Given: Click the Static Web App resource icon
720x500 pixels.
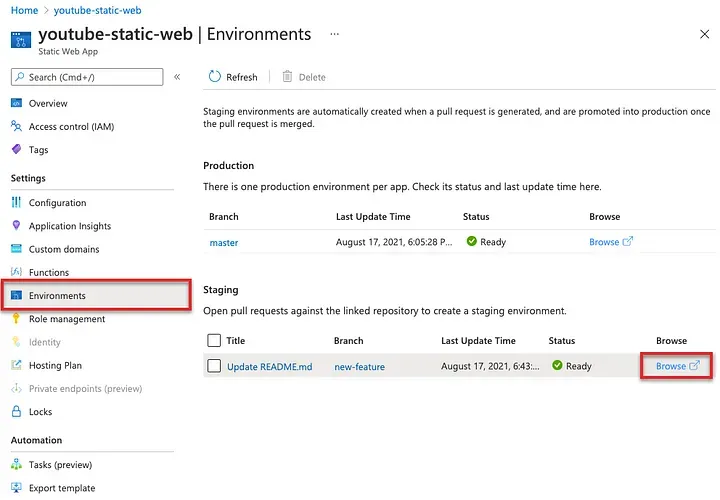Looking at the screenshot, I should [21, 39].
